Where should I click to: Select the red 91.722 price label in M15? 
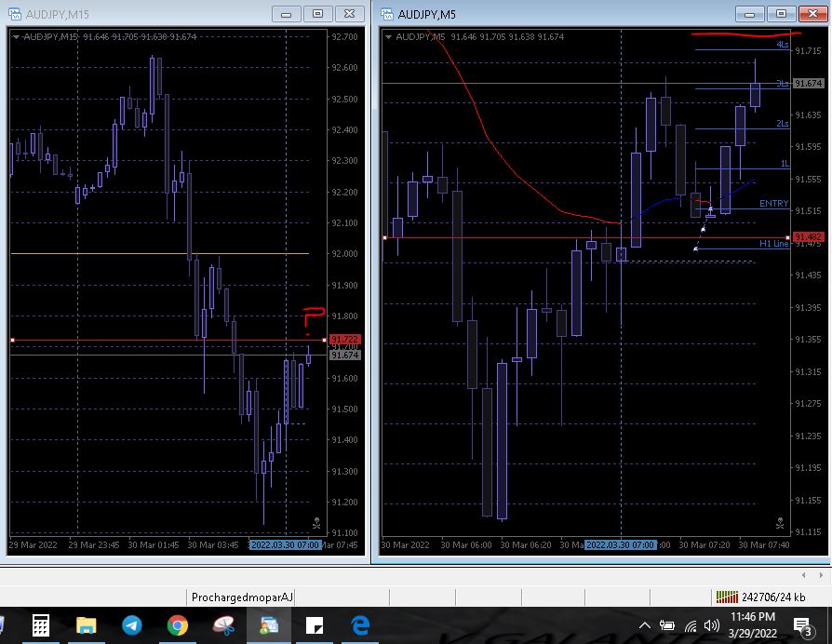click(345, 339)
